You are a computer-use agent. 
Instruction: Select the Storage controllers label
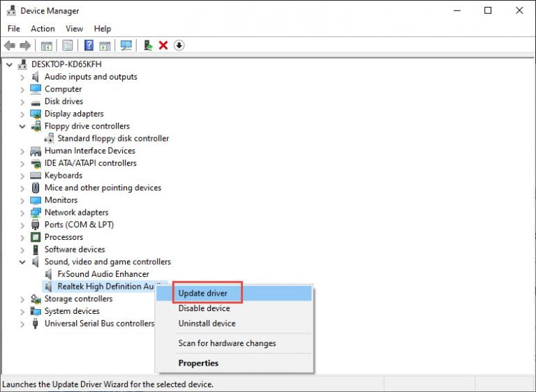[79, 299]
